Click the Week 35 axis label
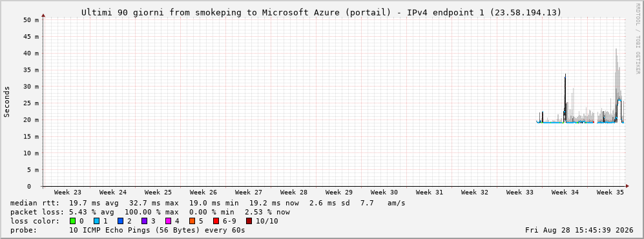 [610, 192]
